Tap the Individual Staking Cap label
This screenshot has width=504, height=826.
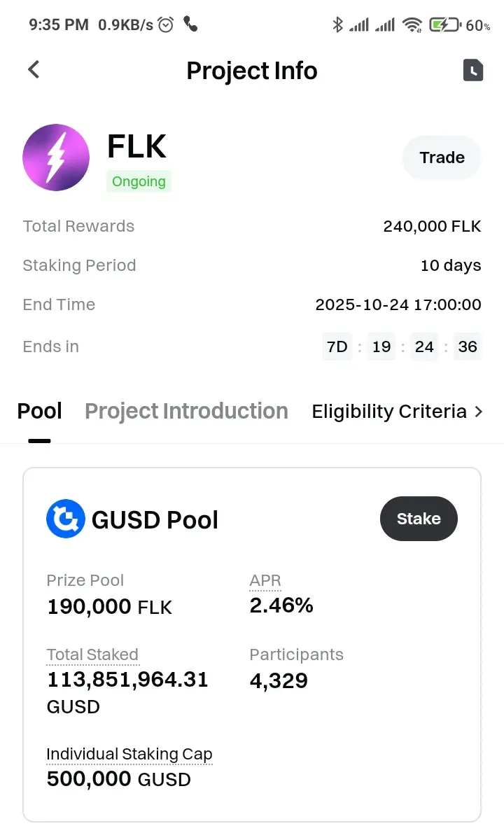(129, 754)
